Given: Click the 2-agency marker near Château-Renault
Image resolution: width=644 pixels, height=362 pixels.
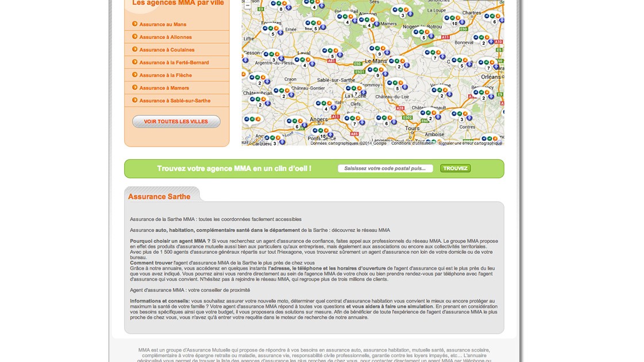Looking at the screenshot, I should tap(430, 115).
